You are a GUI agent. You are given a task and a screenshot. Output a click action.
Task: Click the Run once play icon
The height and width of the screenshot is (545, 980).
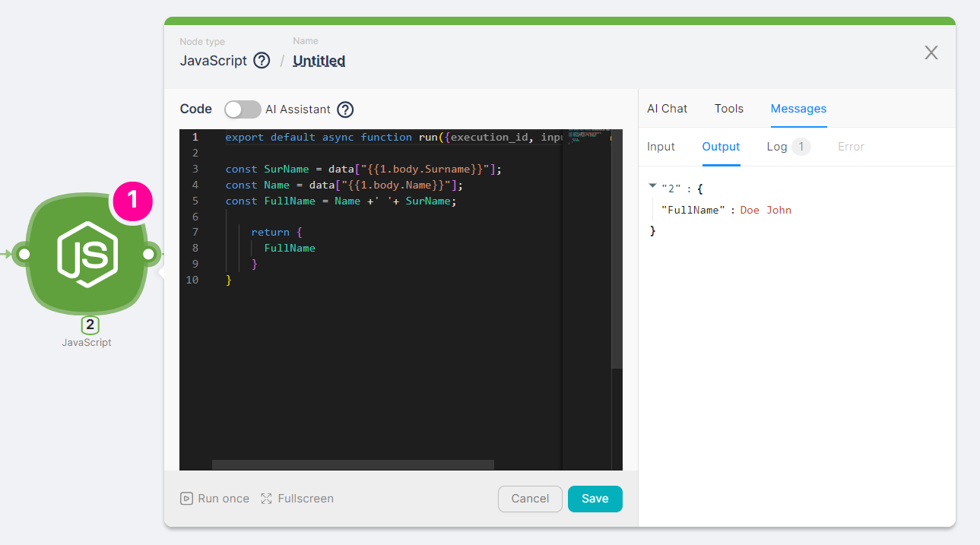point(186,499)
